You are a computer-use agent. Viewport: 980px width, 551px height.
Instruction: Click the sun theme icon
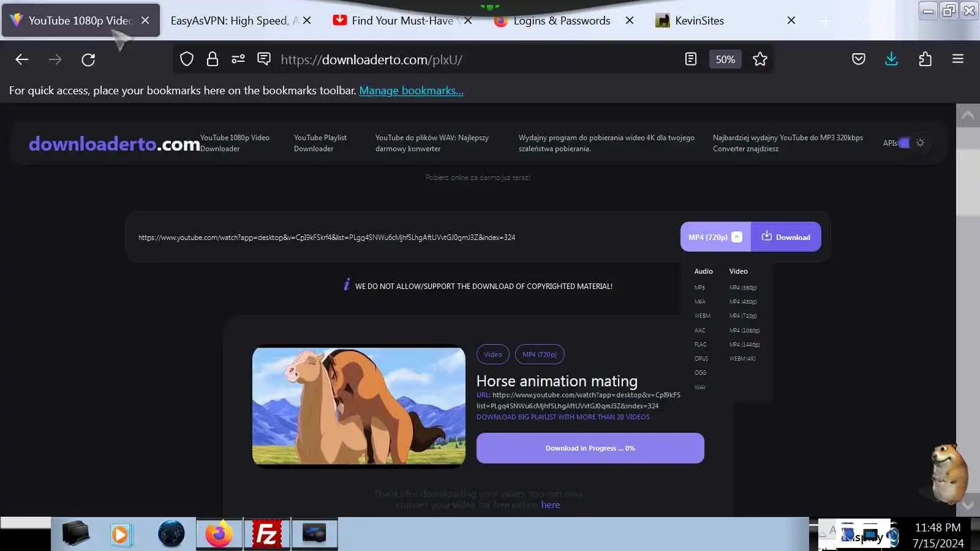[x=920, y=143]
